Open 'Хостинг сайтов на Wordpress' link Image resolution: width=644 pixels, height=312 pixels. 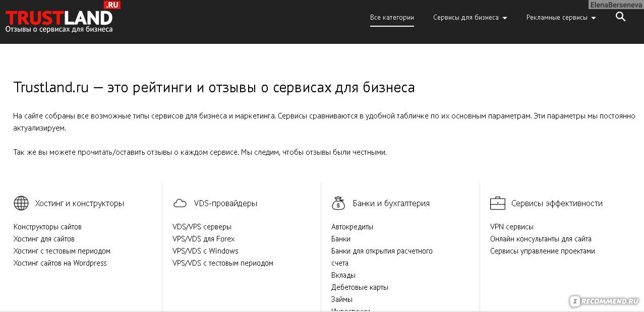(60, 263)
